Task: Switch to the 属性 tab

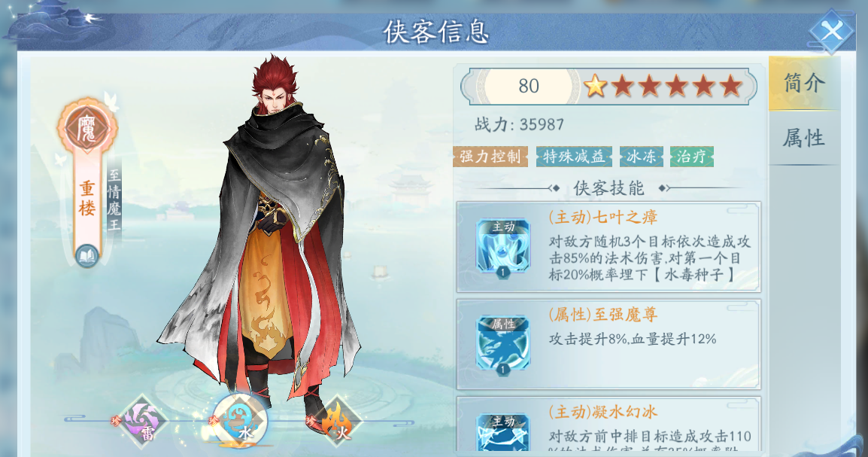Action: tap(804, 137)
